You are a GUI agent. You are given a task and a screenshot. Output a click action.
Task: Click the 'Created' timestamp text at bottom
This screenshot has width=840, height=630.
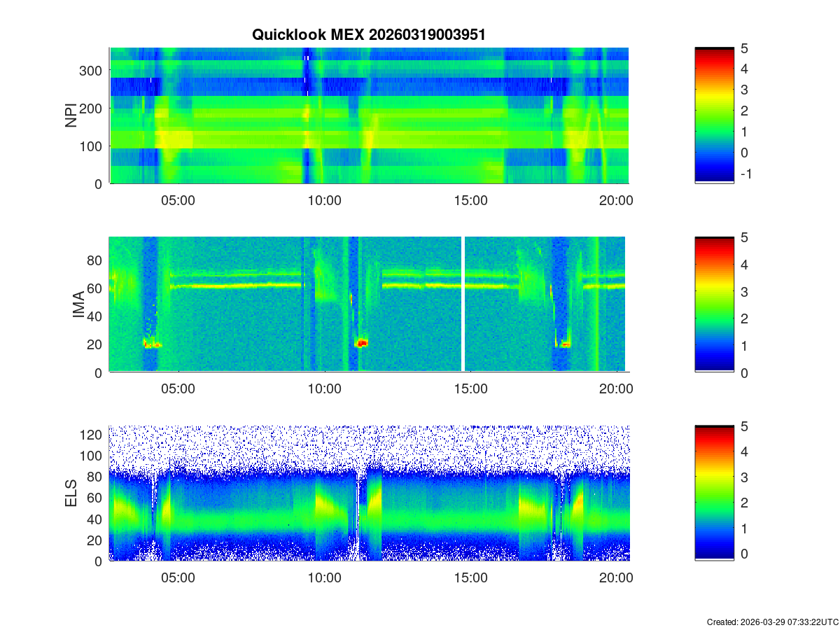point(772,622)
